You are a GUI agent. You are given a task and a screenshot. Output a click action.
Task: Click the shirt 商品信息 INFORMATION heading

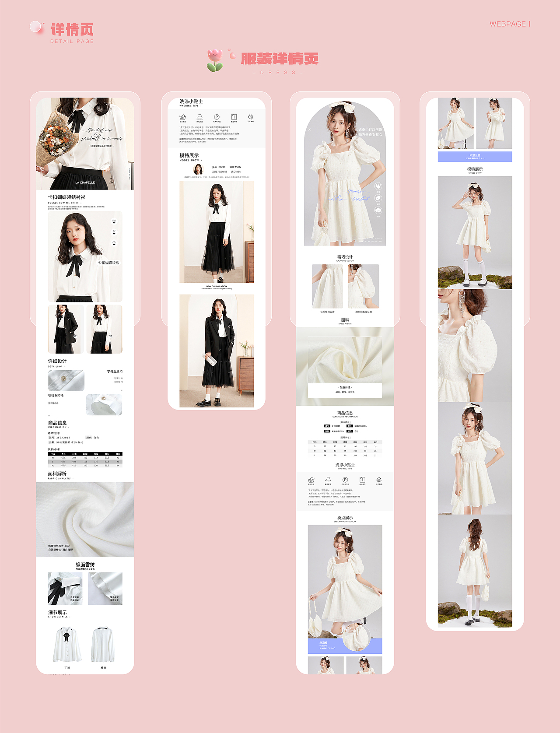[x=58, y=424]
